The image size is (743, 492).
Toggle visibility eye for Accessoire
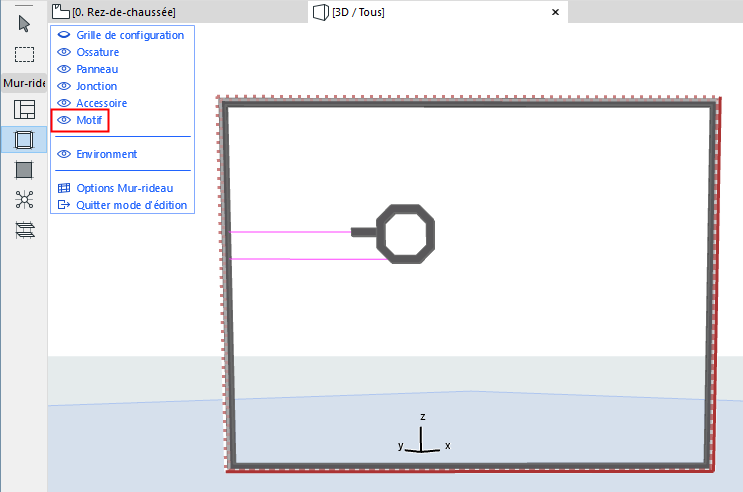tap(64, 103)
